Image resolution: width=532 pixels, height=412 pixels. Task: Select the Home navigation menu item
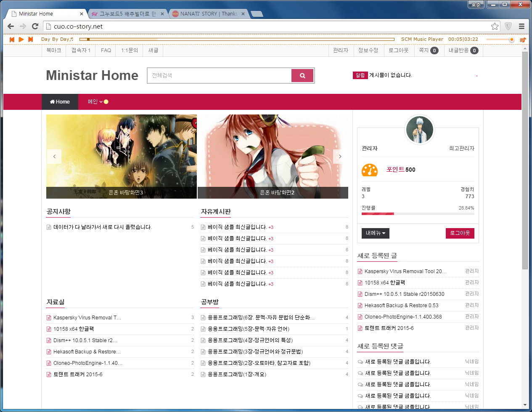60,102
